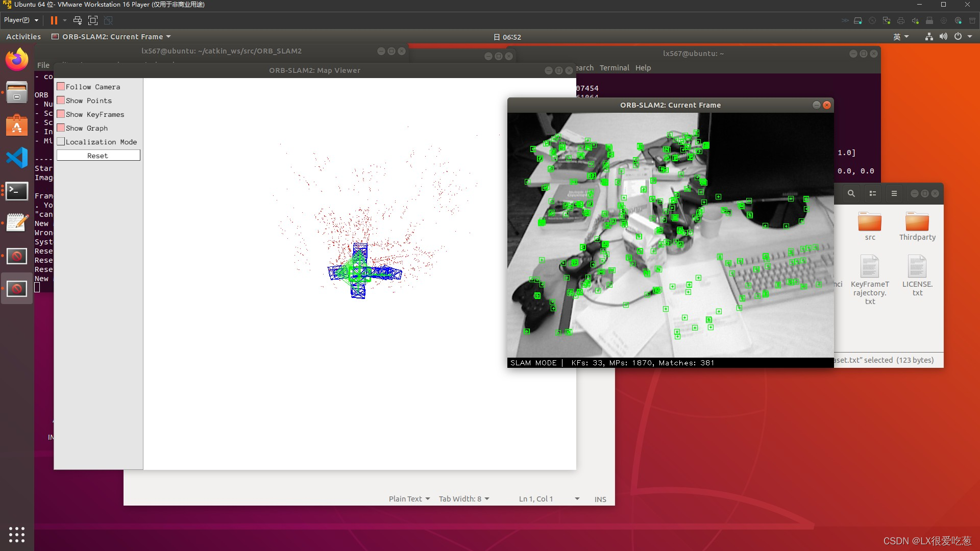The height and width of the screenshot is (551, 980).
Task: Open Firefox from the dock
Action: pyautogui.click(x=17, y=60)
